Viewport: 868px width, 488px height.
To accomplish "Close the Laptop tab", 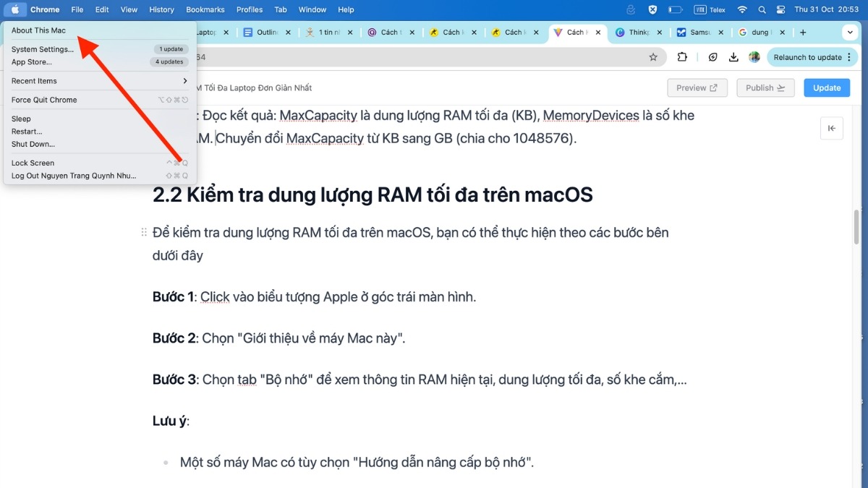I will tap(226, 33).
